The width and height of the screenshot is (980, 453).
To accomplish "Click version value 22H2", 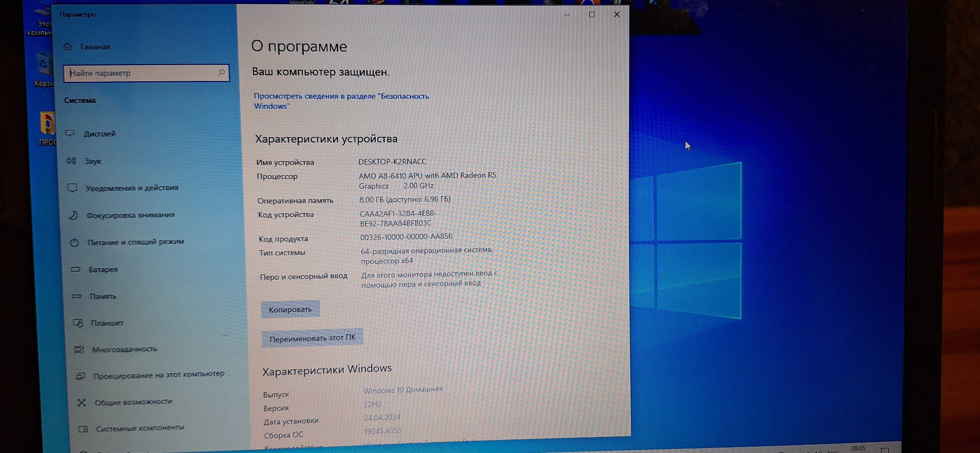I will [372, 404].
